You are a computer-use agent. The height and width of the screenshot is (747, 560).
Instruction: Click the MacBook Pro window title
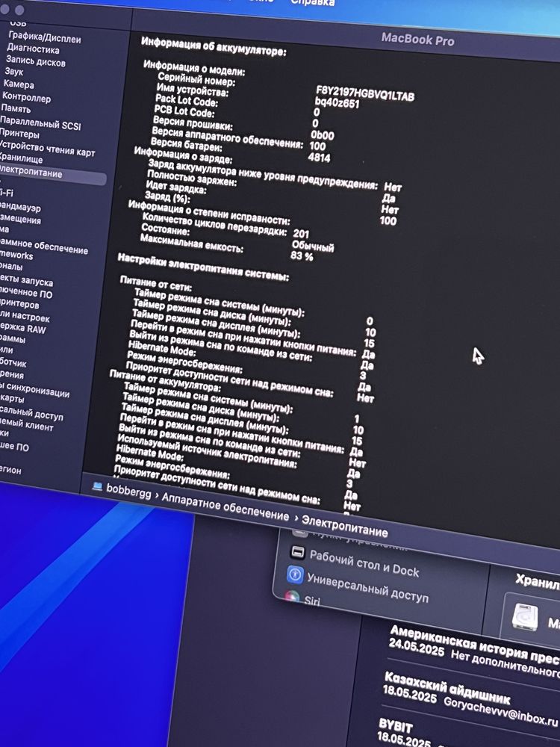click(417, 39)
